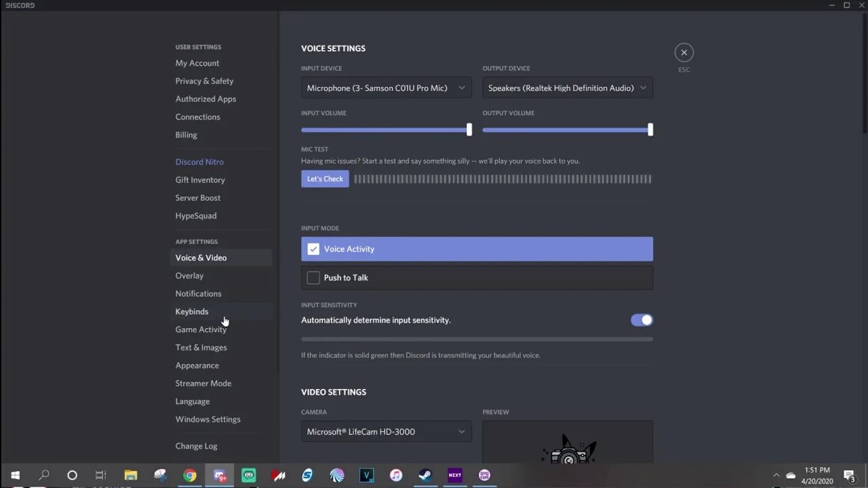868x488 pixels.
Task: Open File Explorer from the taskbar
Action: coord(130,475)
